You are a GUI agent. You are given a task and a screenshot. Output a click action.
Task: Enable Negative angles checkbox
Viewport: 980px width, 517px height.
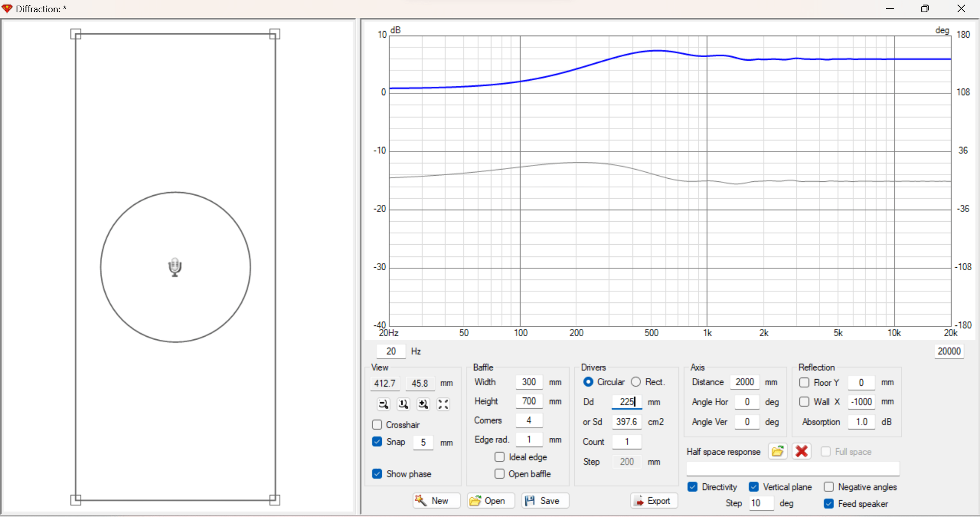pos(829,487)
